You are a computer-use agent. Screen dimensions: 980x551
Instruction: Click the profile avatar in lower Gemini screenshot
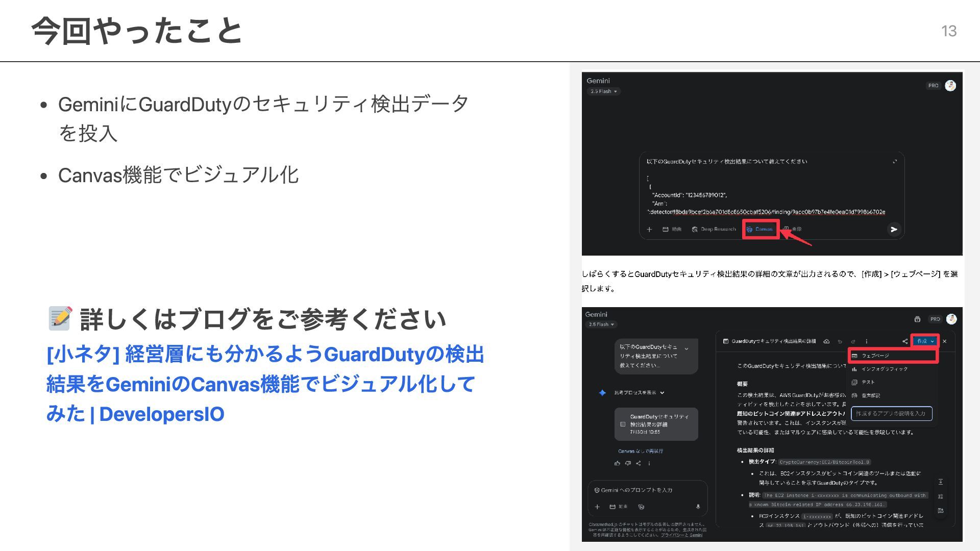951,319
